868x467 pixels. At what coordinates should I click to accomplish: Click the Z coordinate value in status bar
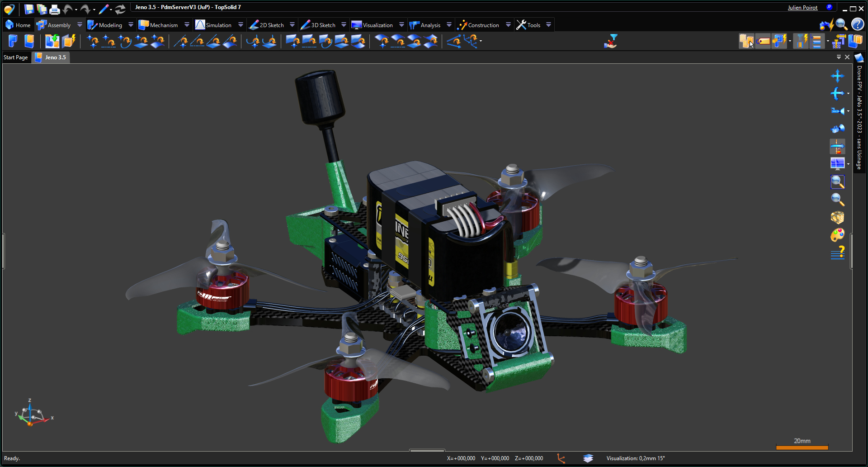click(529, 458)
